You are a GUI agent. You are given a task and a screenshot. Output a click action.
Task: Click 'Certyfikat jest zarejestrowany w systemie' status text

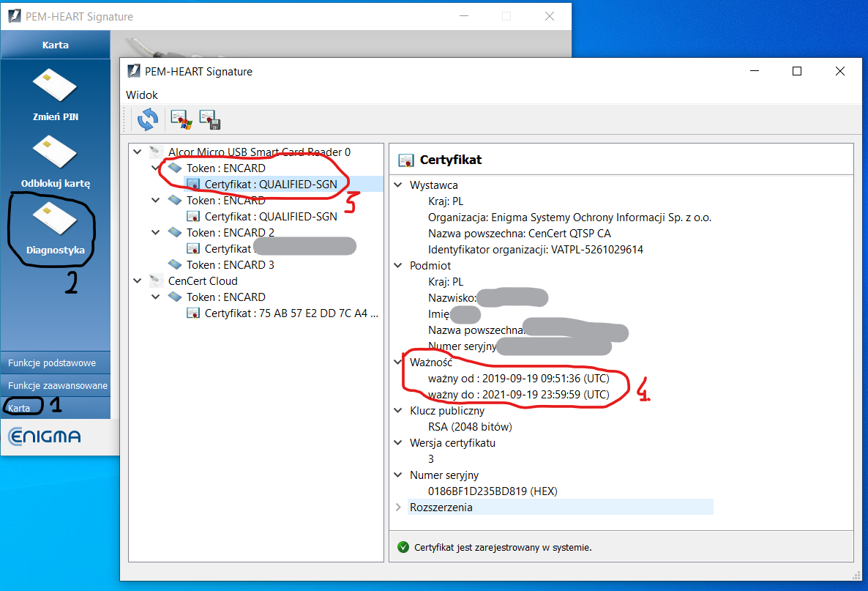click(x=503, y=547)
